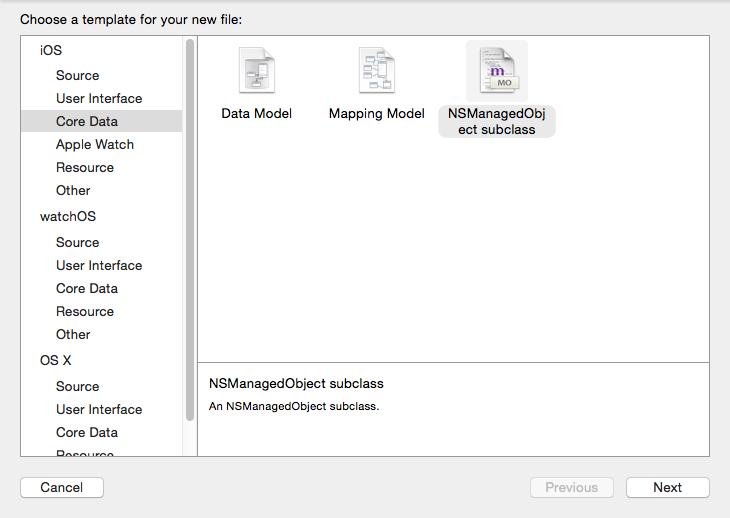The height and width of the screenshot is (518, 730).
Task: Select the OS X platform heading
Action: (55, 361)
